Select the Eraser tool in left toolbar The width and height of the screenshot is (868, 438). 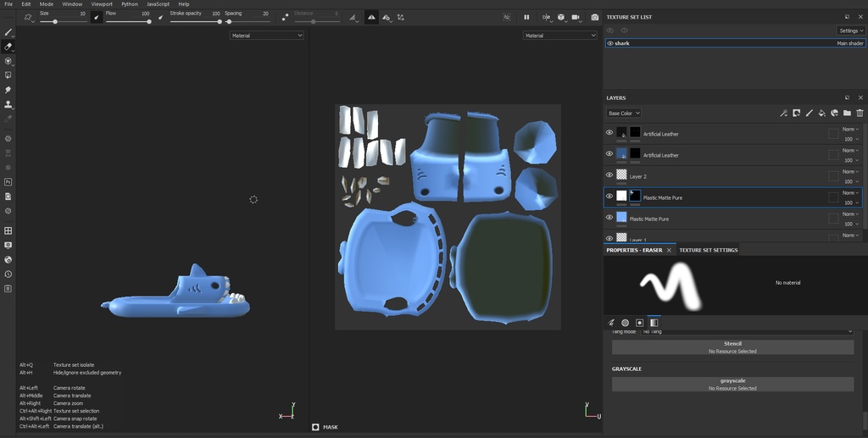8,47
